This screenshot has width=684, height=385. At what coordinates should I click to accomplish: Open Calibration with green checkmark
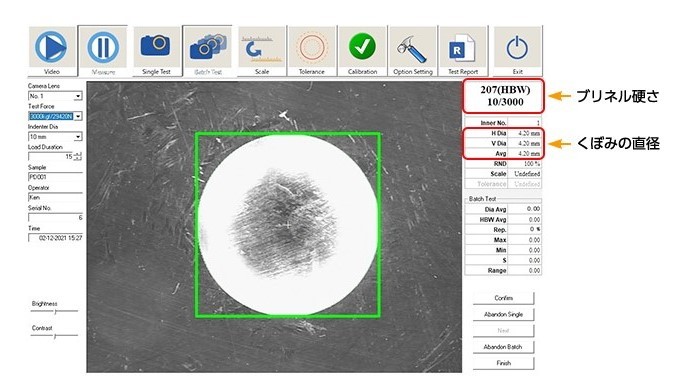point(362,51)
